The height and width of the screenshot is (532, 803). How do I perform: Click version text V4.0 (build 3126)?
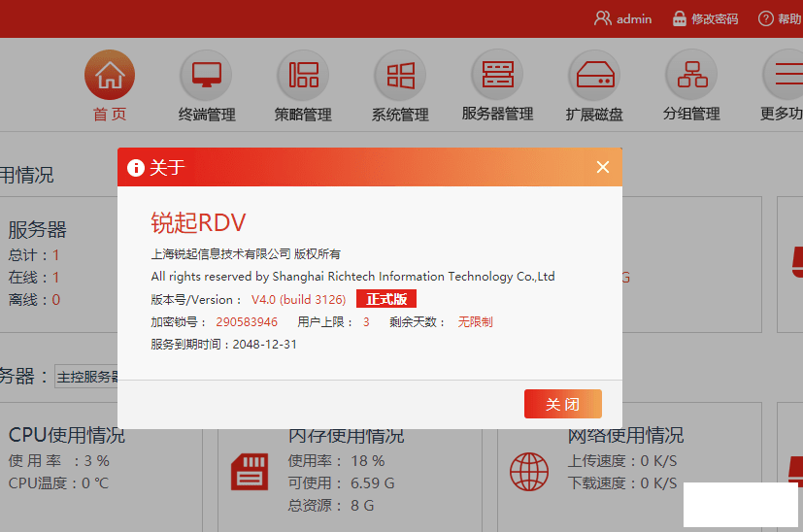(x=298, y=300)
